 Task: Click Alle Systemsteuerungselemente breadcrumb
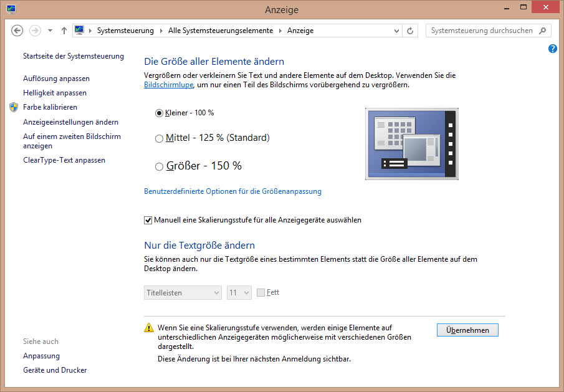click(x=221, y=31)
